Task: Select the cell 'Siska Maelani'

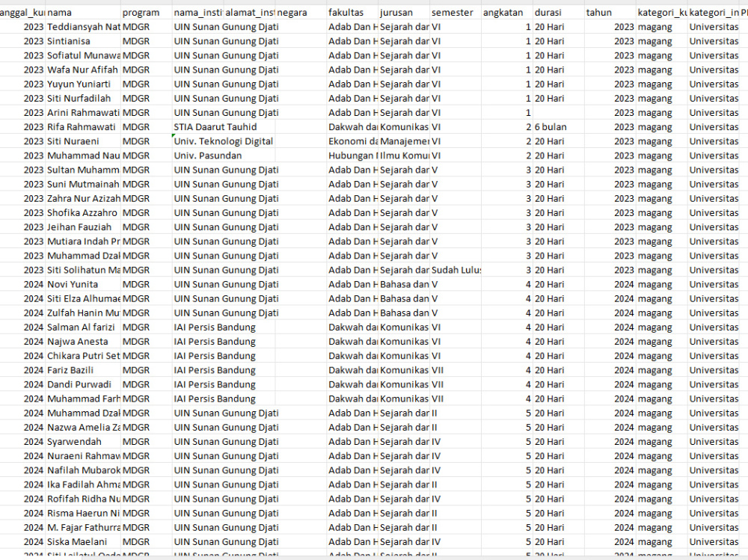Action: [83, 542]
